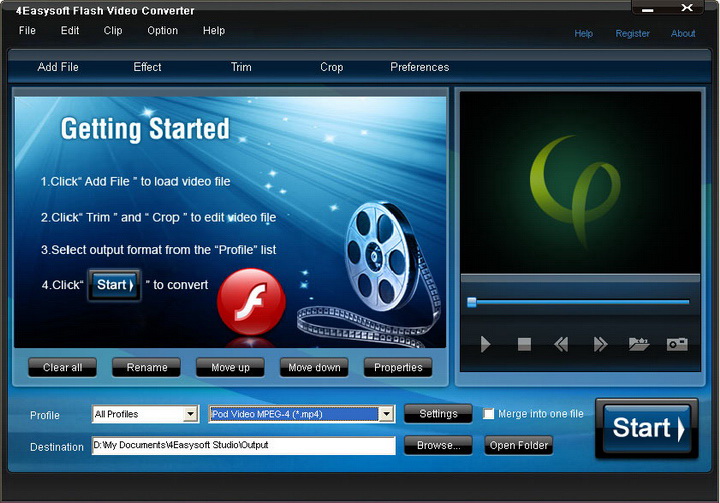Open the Effect tool
The image size is (720, 503).
click(147, 67)
